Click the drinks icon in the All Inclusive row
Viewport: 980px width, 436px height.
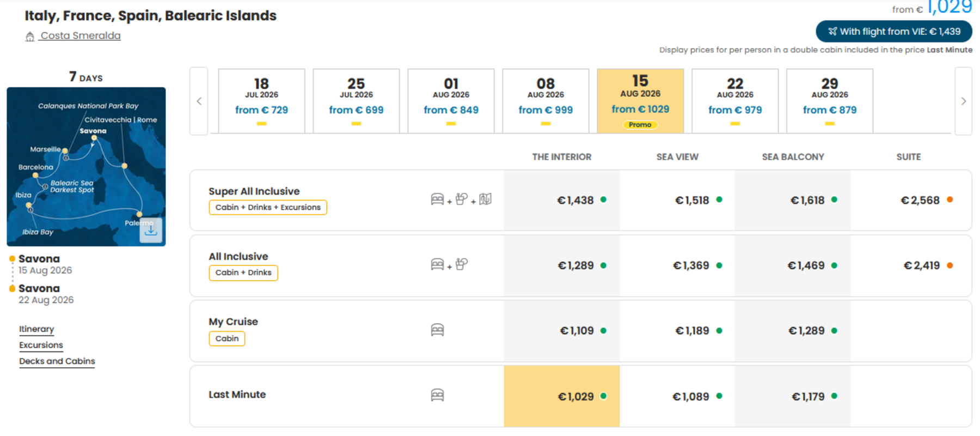[462, 264]
